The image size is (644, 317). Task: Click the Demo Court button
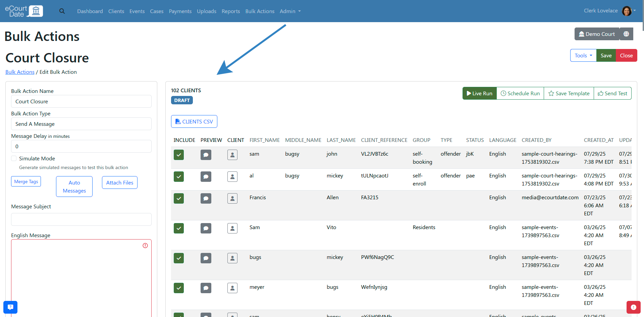597,34
